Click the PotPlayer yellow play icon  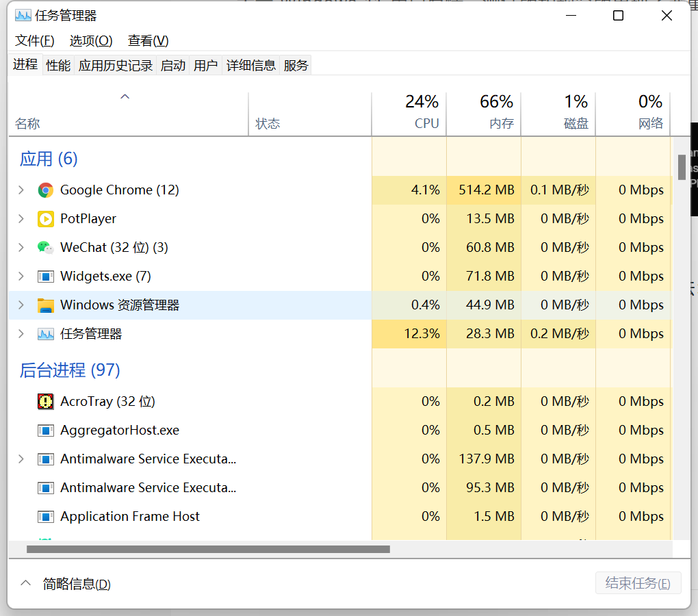click(x=45, y=219)
